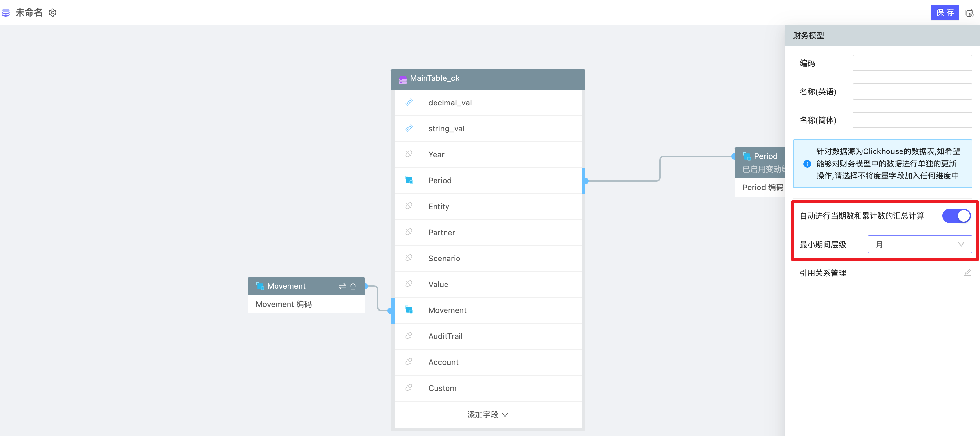The height and width of the screenshot is (436, 980).
Task: Click the unlinked icon beside Year field
Action: pos(409,154)
